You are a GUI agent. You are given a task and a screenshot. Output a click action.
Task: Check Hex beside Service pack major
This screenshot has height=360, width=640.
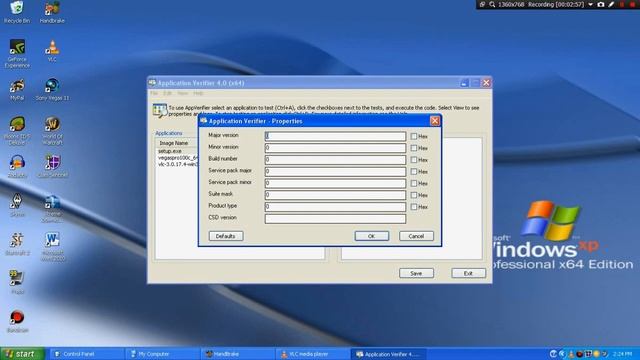(x=413, y=172)
